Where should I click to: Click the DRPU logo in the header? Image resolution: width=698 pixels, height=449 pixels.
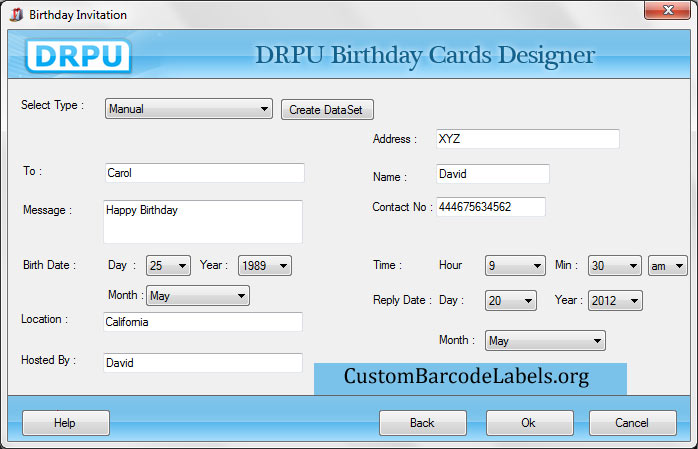(x=78, y=56)
